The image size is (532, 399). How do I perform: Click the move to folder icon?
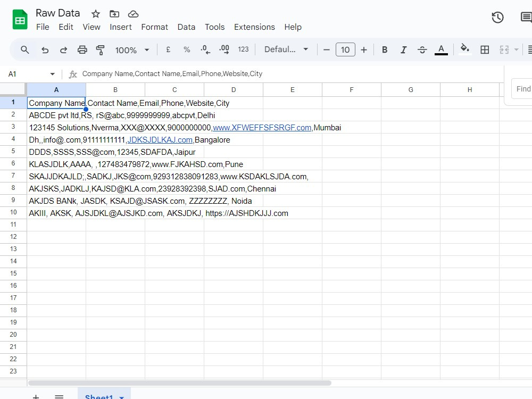coord(114,14)
